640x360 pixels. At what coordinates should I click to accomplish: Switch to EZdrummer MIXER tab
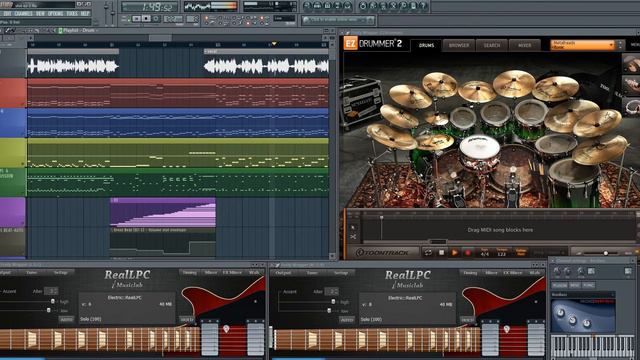[524, 45]
